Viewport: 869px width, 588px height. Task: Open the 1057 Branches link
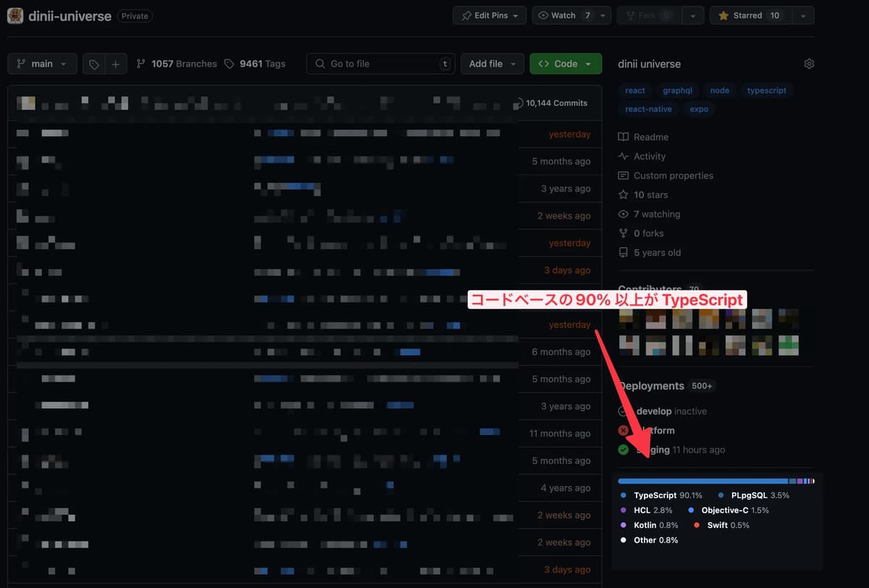click(x=177, y=64)
